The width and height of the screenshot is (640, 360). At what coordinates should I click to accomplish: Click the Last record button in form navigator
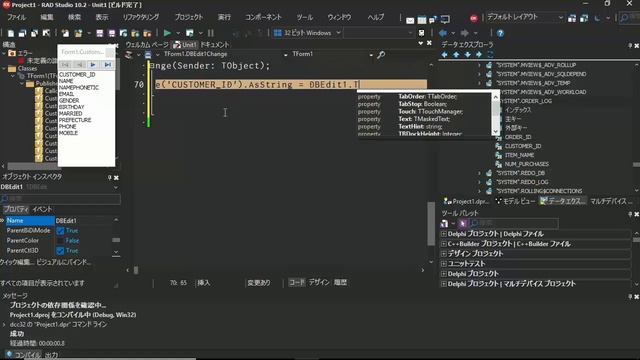(x=107, y=64)
